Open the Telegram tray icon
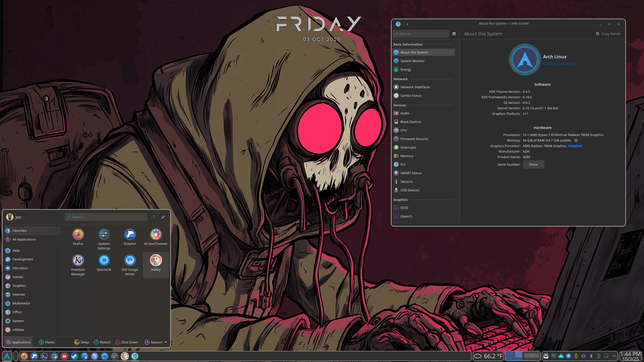This screenshot has width=644, height=362. (569, 356)
